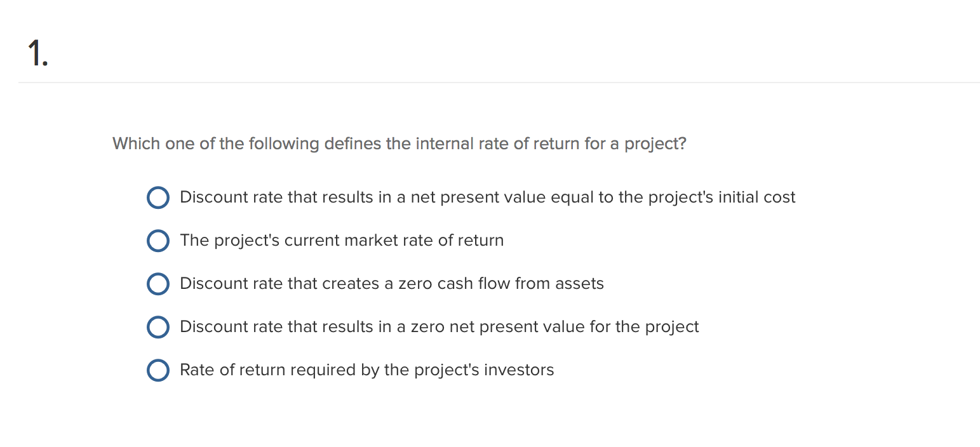Image resolution: width=980 pixels, height=447 pixels.
Task: Select the radio button for zero net present value
Action: tap(158, 327)
